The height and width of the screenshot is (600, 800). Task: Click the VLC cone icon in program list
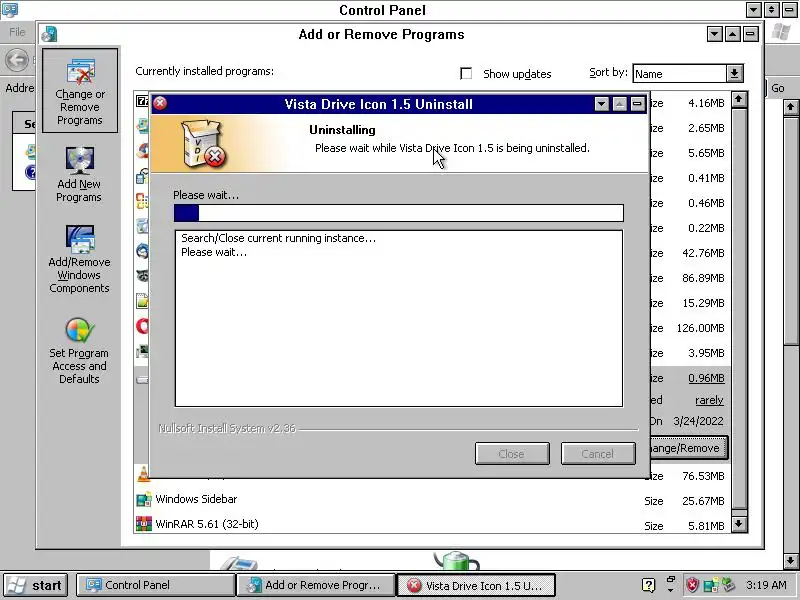[143, 474]
